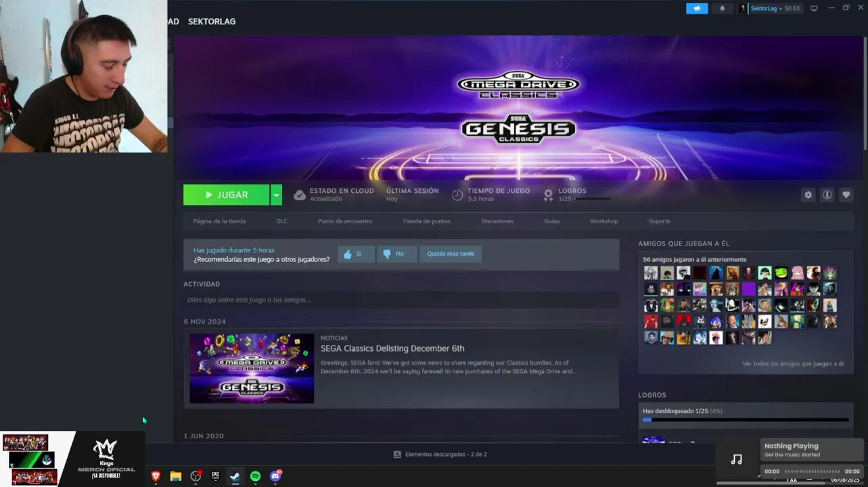868x487 pixels.
Task: Open the Página de la tienda tab
Action: point(219,221)
